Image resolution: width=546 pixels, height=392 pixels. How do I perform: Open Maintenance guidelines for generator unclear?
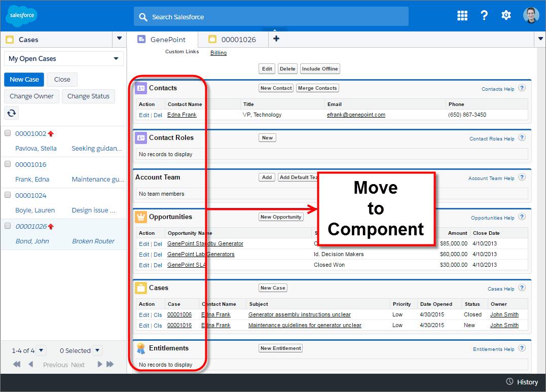[305, 326]
